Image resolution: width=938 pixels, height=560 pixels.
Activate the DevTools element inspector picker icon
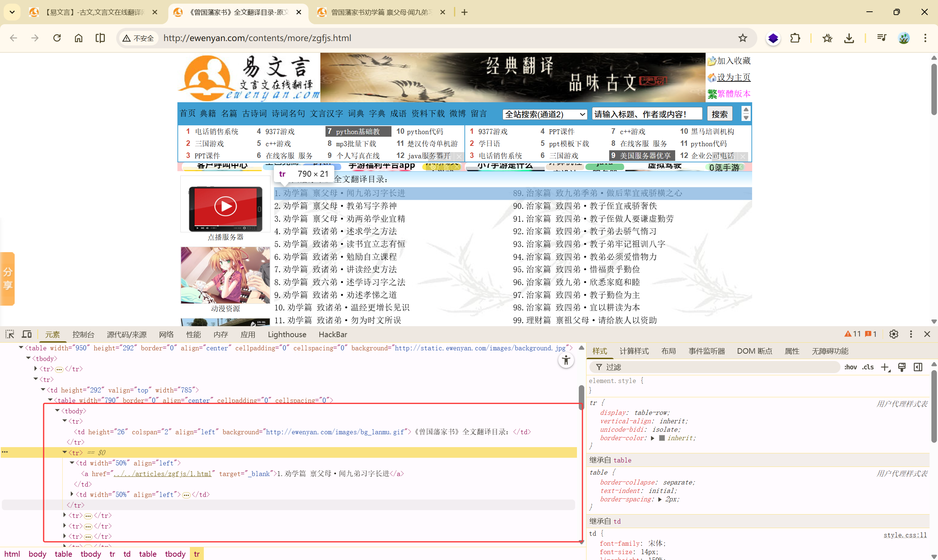(10, 334)
